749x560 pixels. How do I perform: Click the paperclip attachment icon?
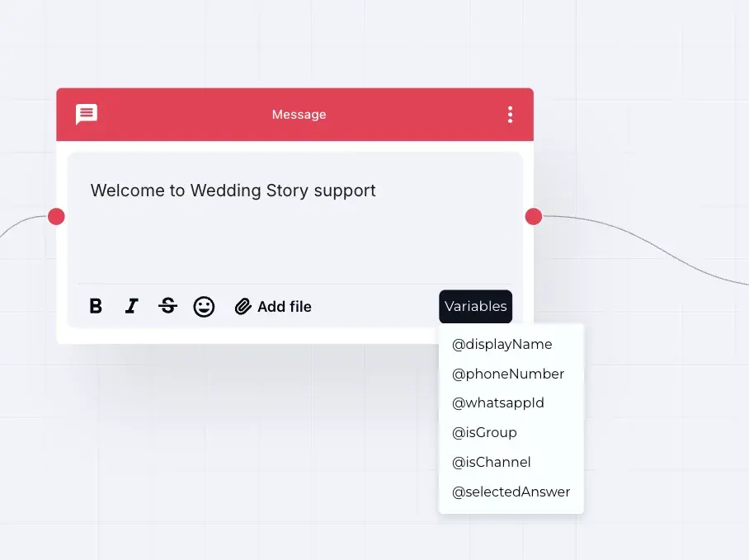[x=242, y=306]
